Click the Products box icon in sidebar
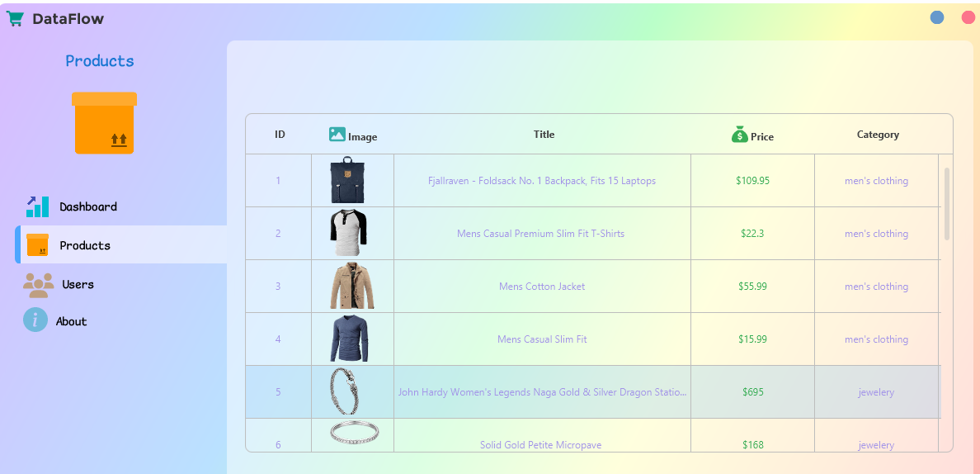The height and width of the screenshot is (474, 980). (x=37, y=245)
